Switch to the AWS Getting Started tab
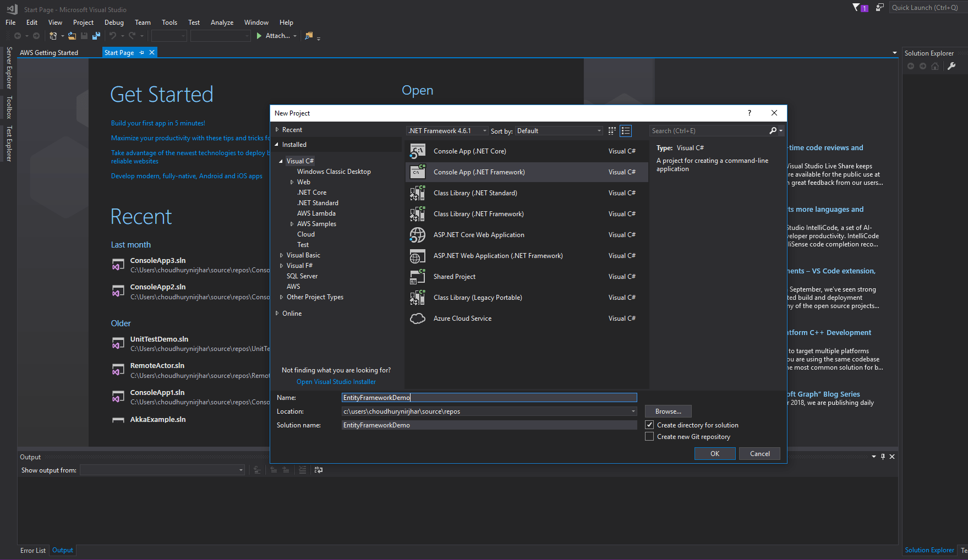 pos(49,52)
